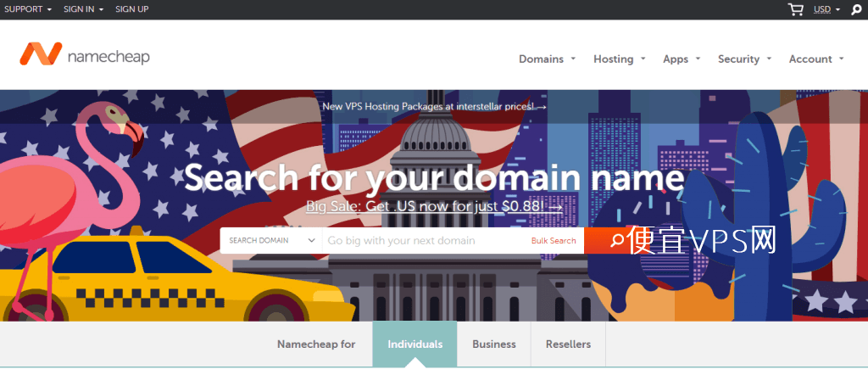Expand the SEARCH DOMAIN selector

point(271,240)
